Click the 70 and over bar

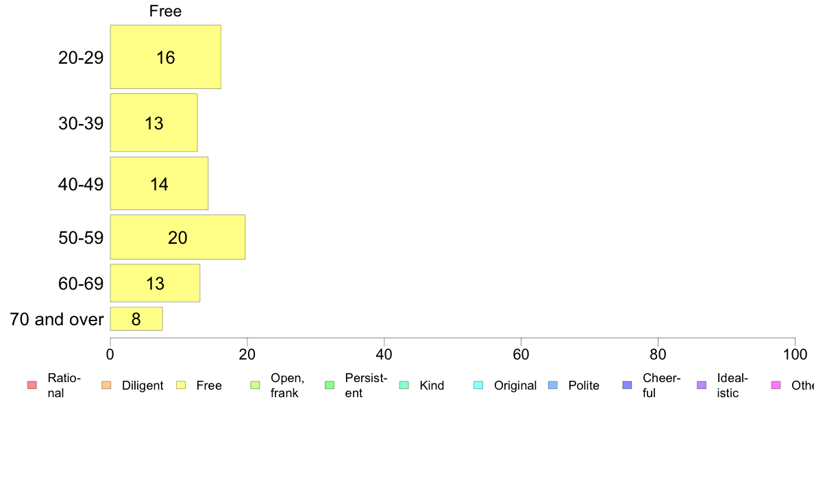coord(136,318)
